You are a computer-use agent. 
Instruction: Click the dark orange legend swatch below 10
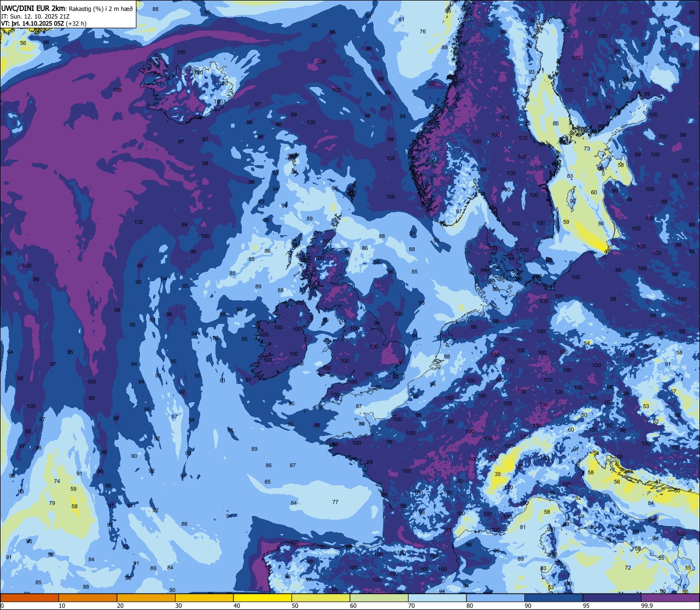click(30, 597)
